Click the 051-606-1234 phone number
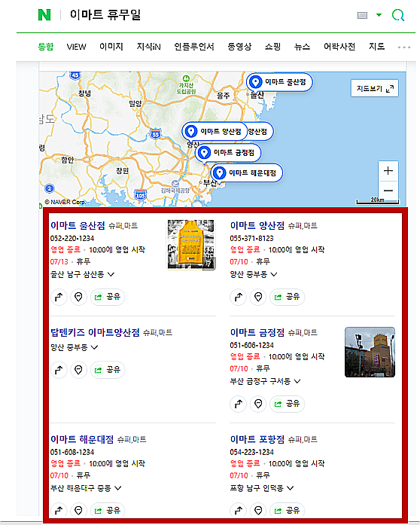The image size is (420, 525). tap(251, 345)
